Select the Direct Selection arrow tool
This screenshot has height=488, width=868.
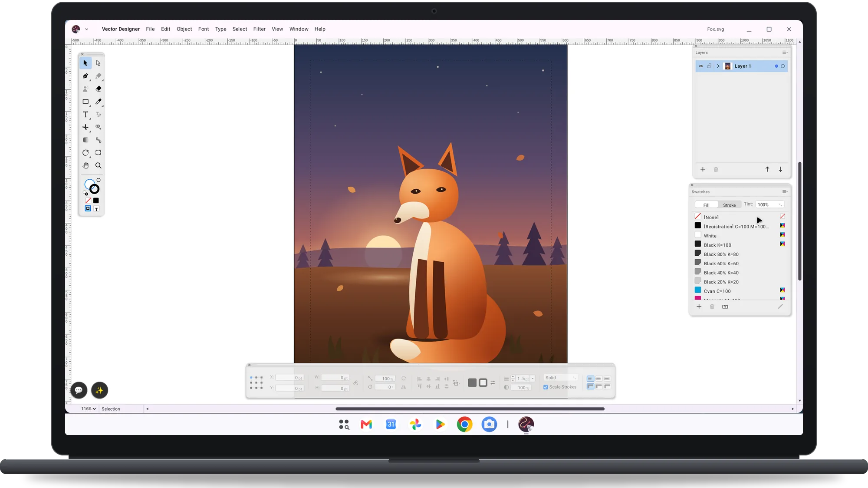[99, 63]
